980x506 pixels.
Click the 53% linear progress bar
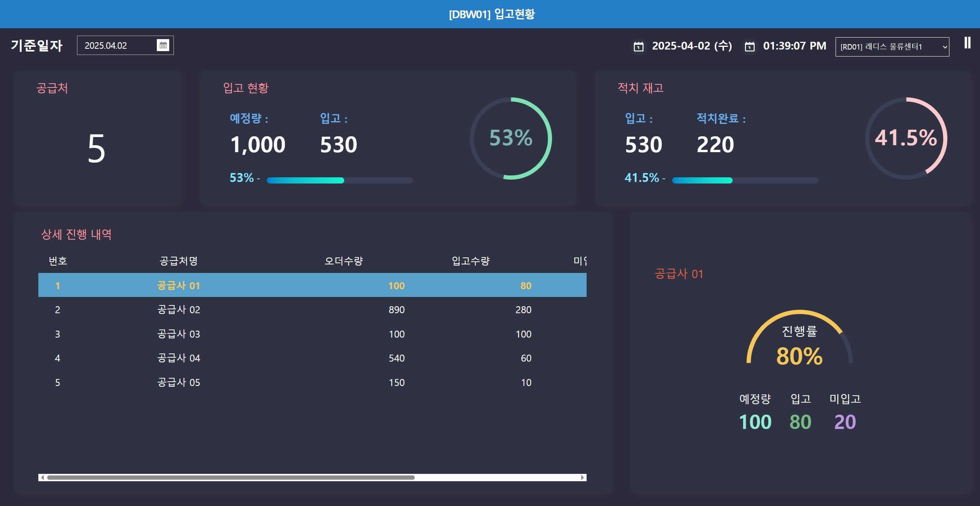[340, 180]
